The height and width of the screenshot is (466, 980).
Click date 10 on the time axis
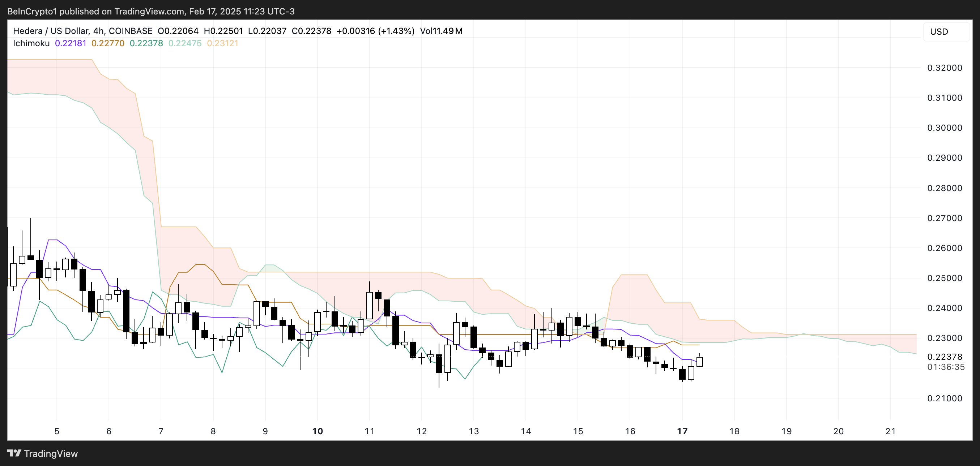click(317, 431)
